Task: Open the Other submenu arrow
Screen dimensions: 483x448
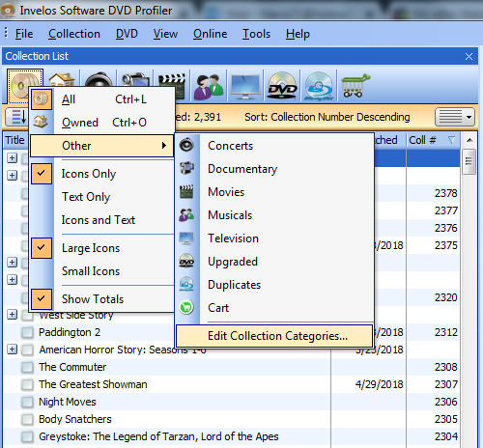Action: click(164, 146)
